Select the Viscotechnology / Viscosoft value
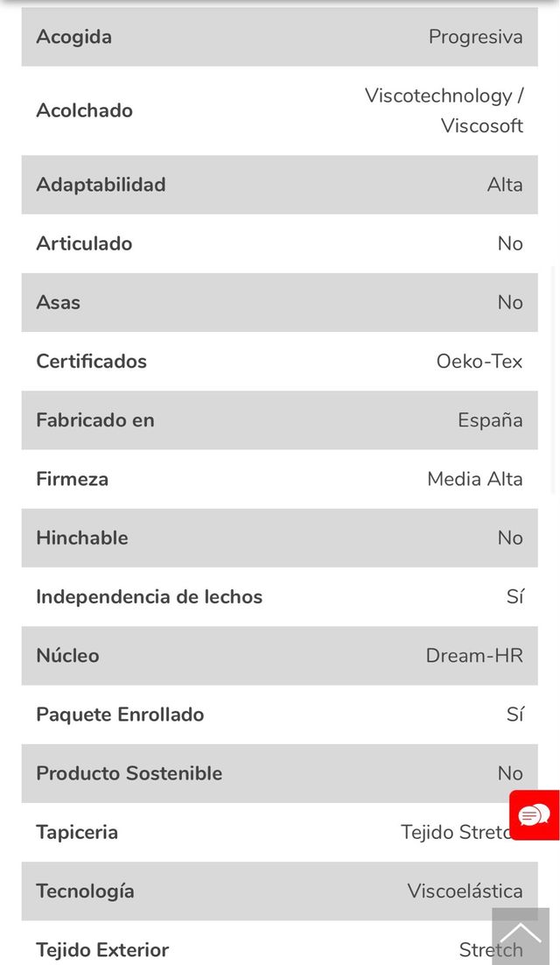560x965 pixels. [444, 110]
